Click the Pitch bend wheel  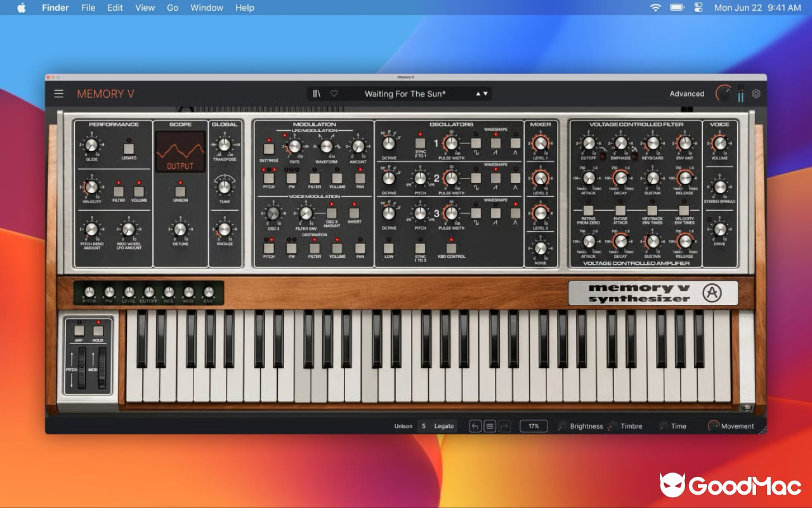coord(82,369)
